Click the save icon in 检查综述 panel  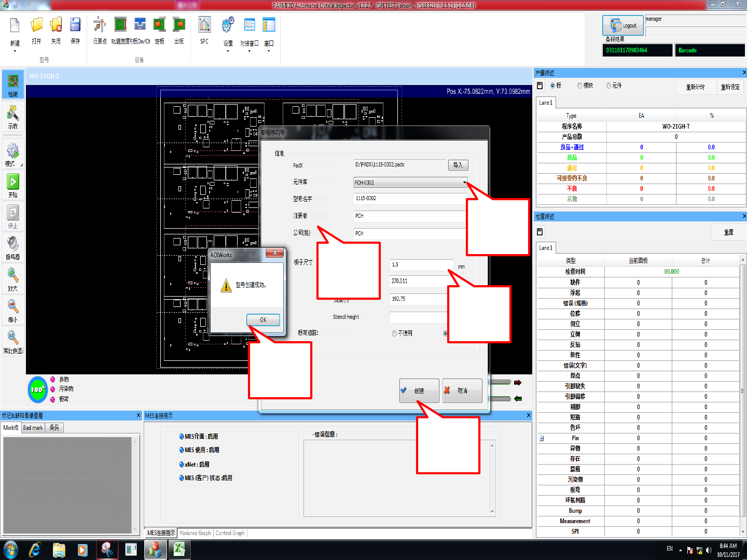point(540,232)
